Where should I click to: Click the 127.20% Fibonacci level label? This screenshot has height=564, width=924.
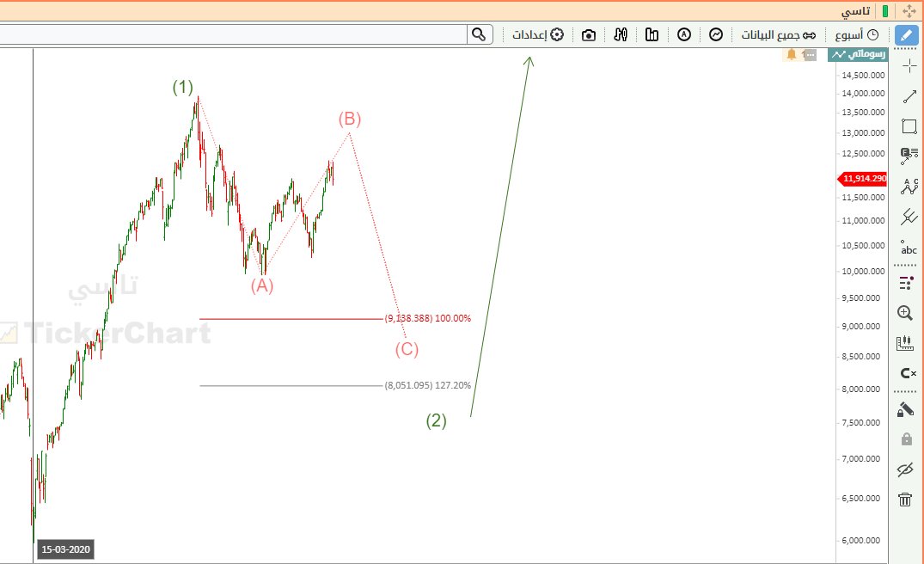[428, 385]
